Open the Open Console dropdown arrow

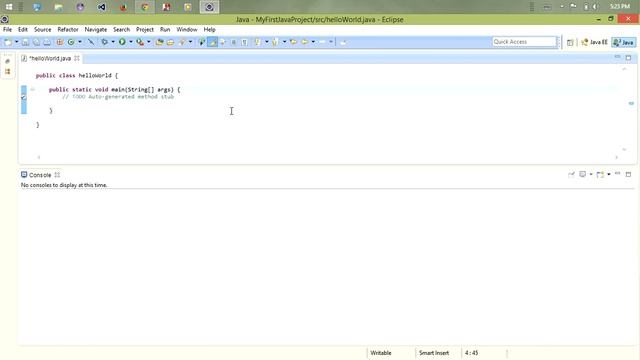pyautogui.click(x=609, y=174)
